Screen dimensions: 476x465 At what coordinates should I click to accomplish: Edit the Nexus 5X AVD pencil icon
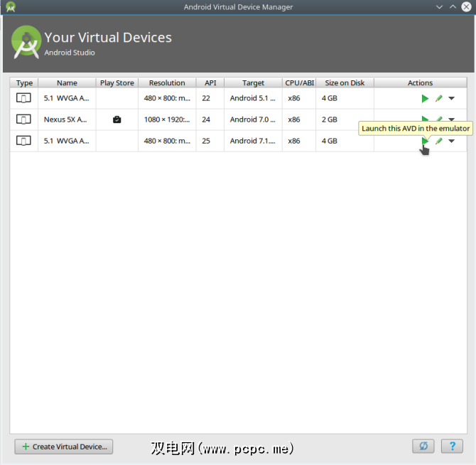pyautogui.click(x=438, y=119)
